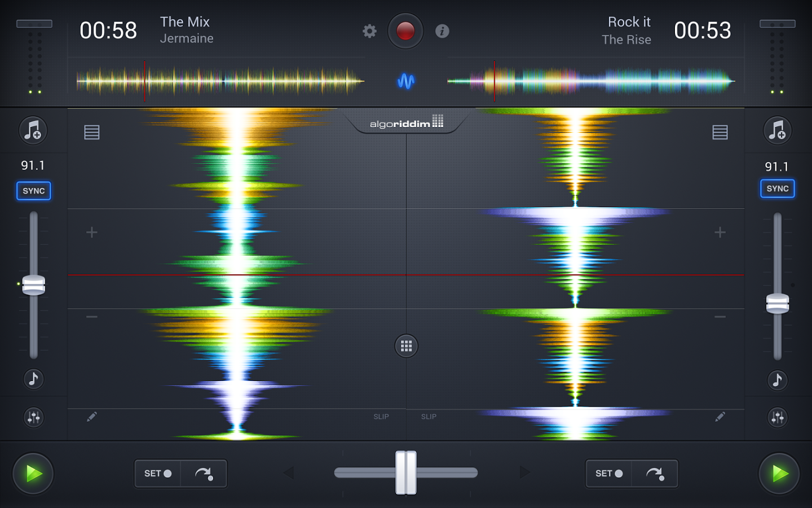This screenshot has height=508, width=812.
Task: Open the center grid FX pad icon
Action: [x=406, y=345]
